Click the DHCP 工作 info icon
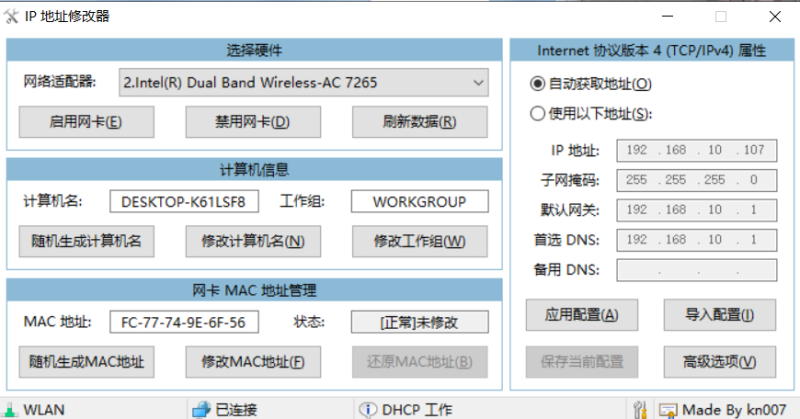The height and width of the screenshot is (419, 800). tap(366, 409)
